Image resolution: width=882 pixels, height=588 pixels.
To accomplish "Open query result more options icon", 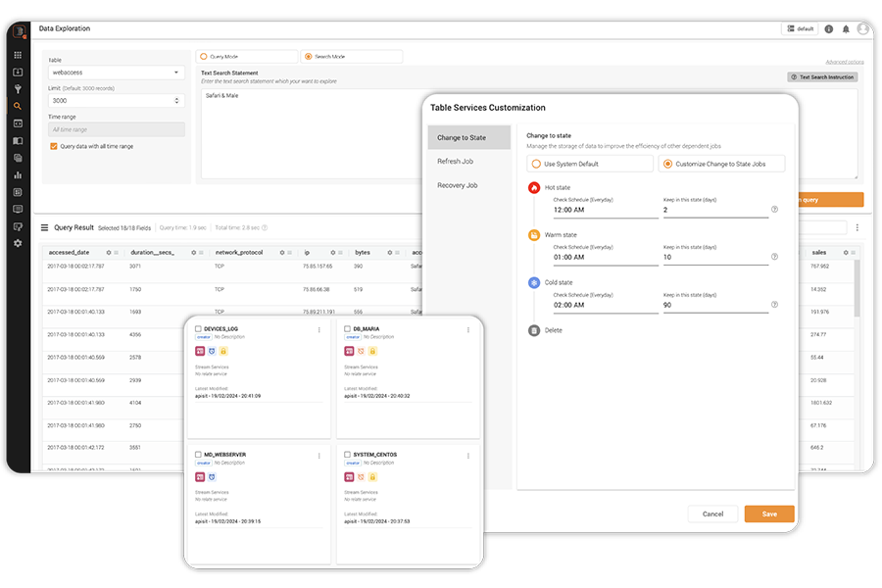I will 857,228.
